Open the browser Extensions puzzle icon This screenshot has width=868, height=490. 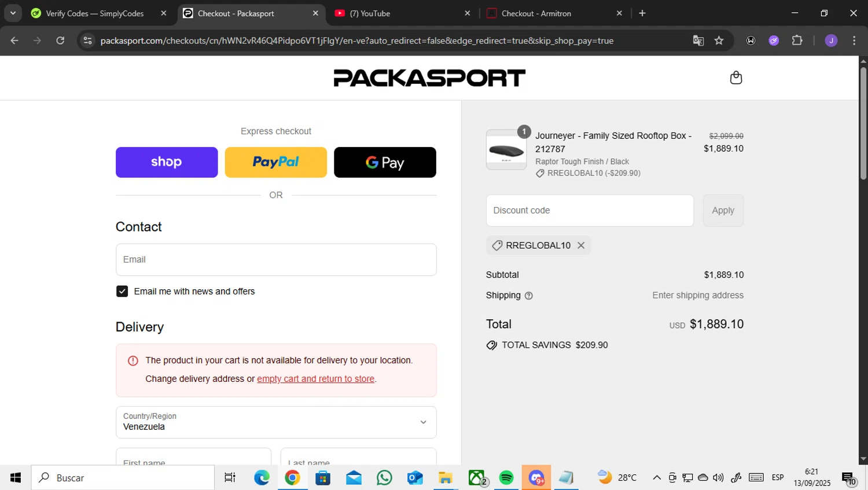[x=797, y=40]
